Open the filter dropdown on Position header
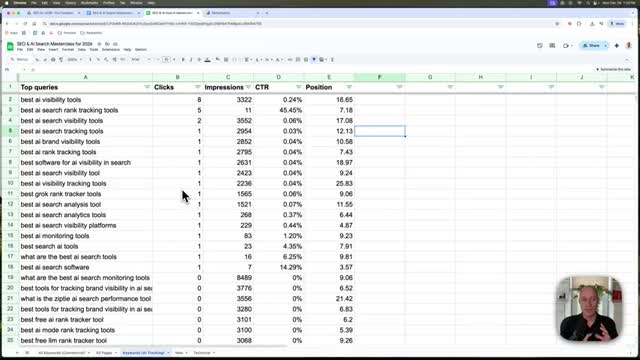 click(x=349, y=87)
